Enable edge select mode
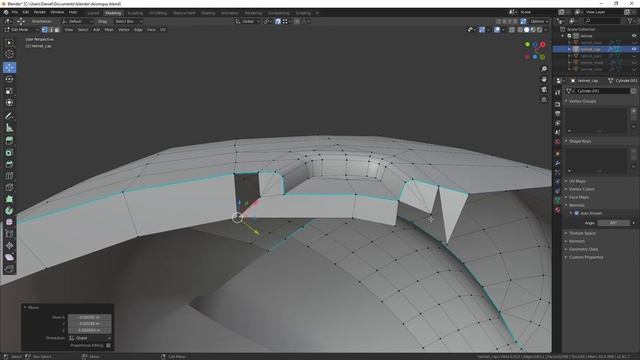The image size is (640, 360). (x=51, y=30)
